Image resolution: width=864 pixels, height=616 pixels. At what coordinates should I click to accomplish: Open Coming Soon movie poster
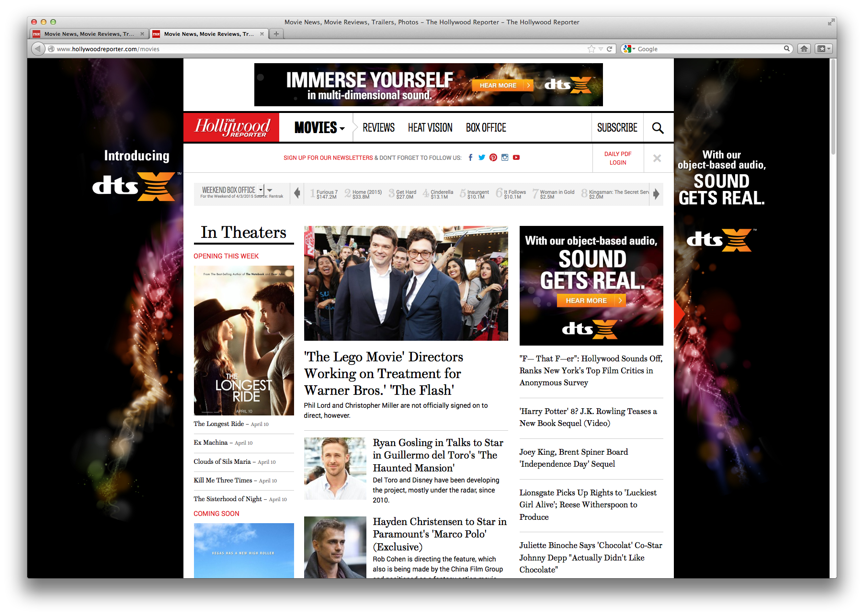pos(244,550)
